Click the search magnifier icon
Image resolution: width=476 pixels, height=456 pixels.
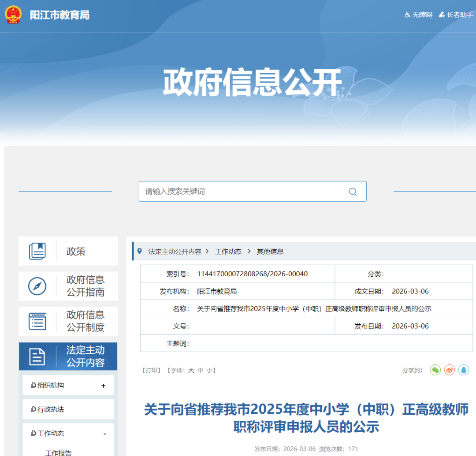coord(353,192)
